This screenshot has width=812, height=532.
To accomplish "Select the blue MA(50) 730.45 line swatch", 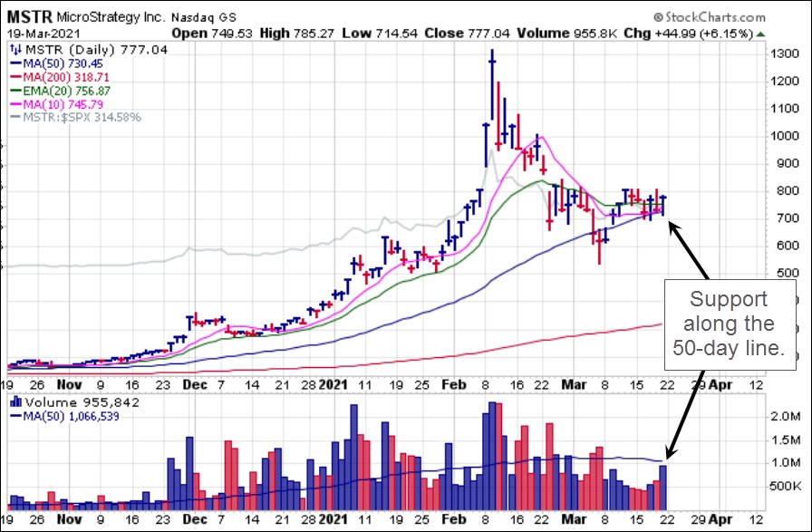I will 16,64.
